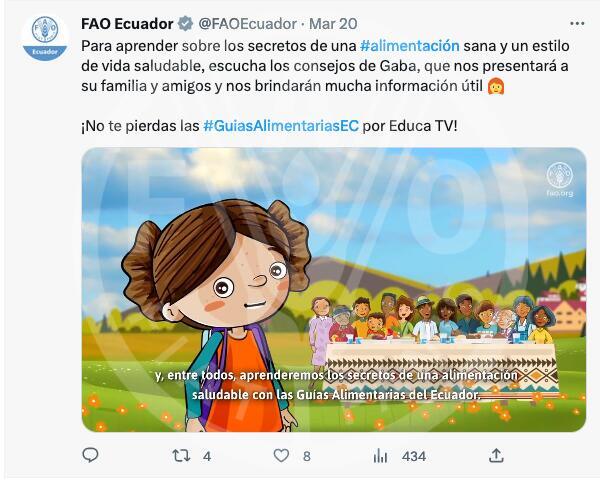Click the fao.org logo watermark in video

(559, 180)
